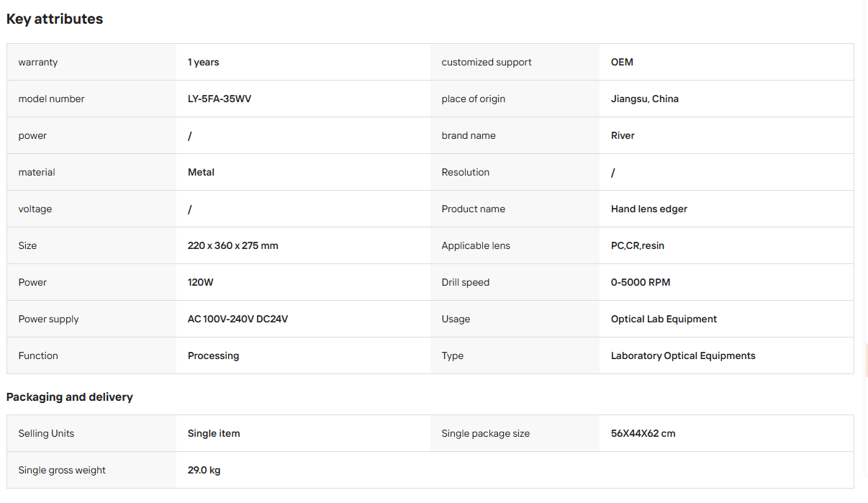Click the OEM customized support value

tap(622, 62)
